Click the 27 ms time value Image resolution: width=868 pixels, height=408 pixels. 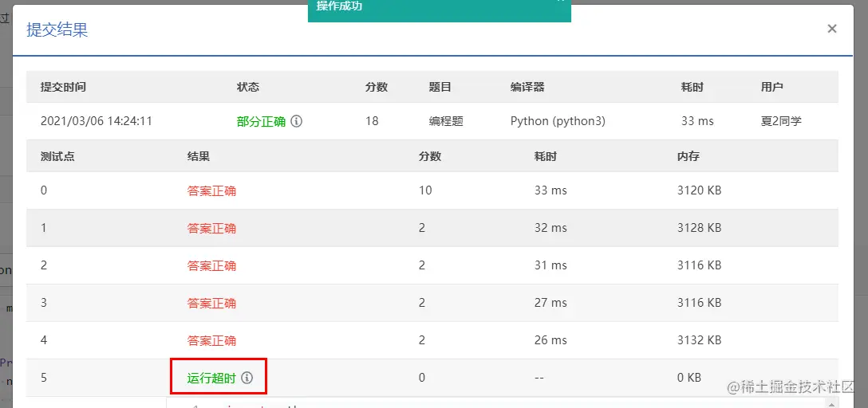pyautogui.click(x=550, y=303)
